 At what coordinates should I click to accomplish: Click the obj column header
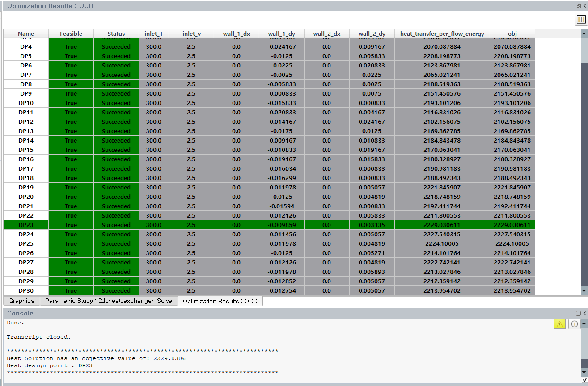(512, 34)
